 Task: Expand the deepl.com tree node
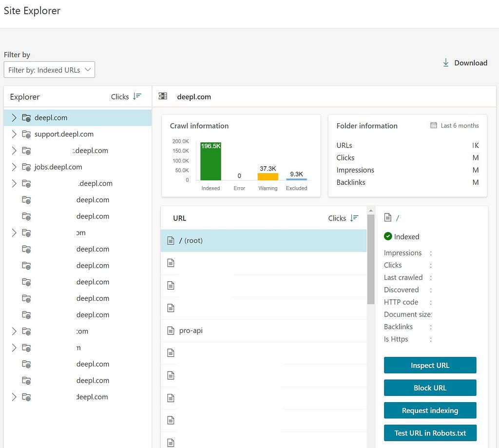(14, 118)
